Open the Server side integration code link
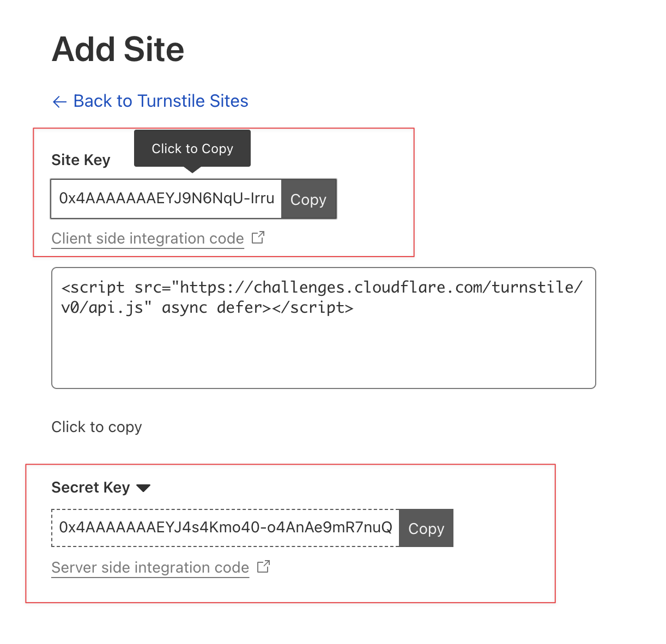 (150, 568)
